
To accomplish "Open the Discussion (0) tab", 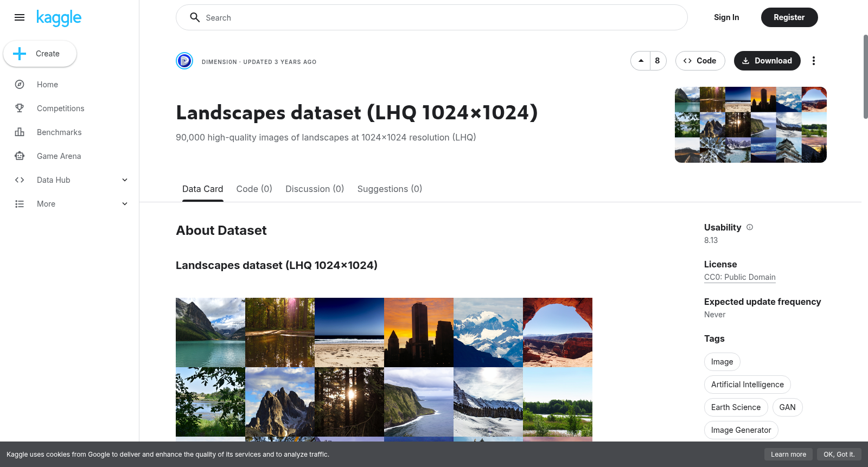I will pos(315,189).
